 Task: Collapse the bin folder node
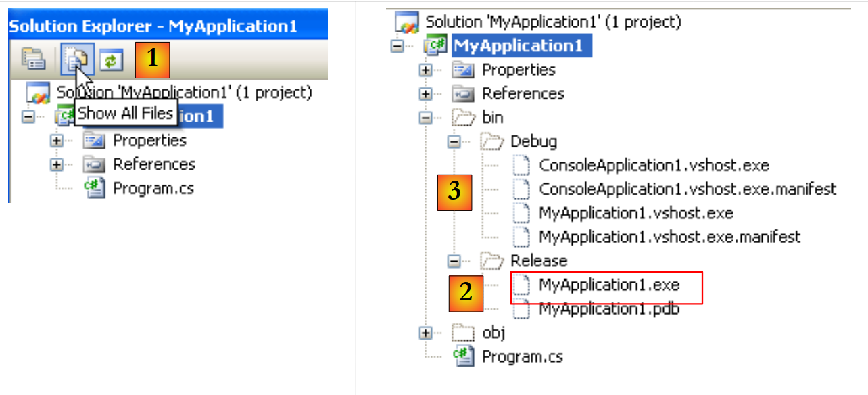point(426,118)
